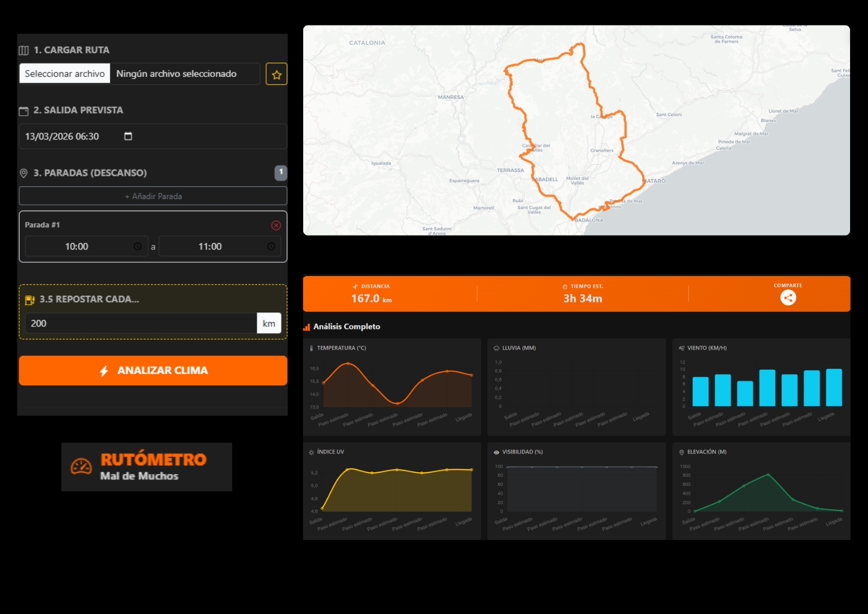This screenshot has height=614, width=868.
Task: Open the calendar picker for departure date
Action: coord(128,137)
